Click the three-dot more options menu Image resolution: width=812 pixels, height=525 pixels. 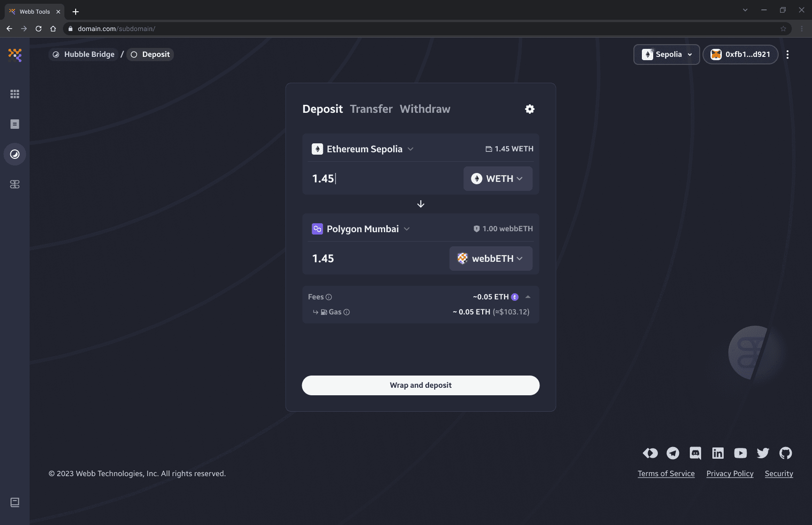(x=788, y=55)
